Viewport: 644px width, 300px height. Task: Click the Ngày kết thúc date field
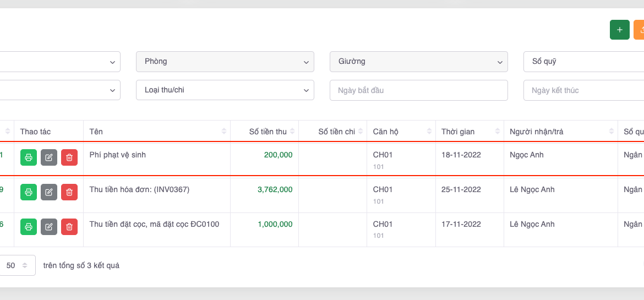(583, 90)
